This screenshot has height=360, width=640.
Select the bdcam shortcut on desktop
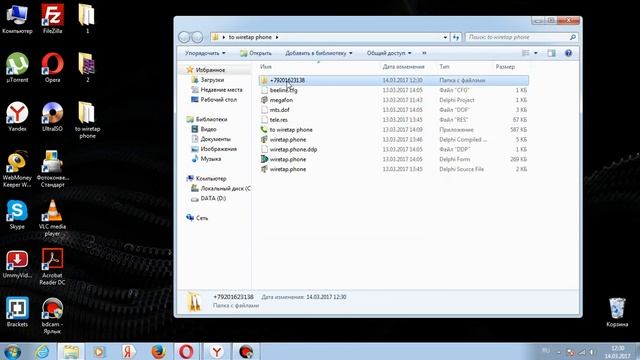(52, 316)
